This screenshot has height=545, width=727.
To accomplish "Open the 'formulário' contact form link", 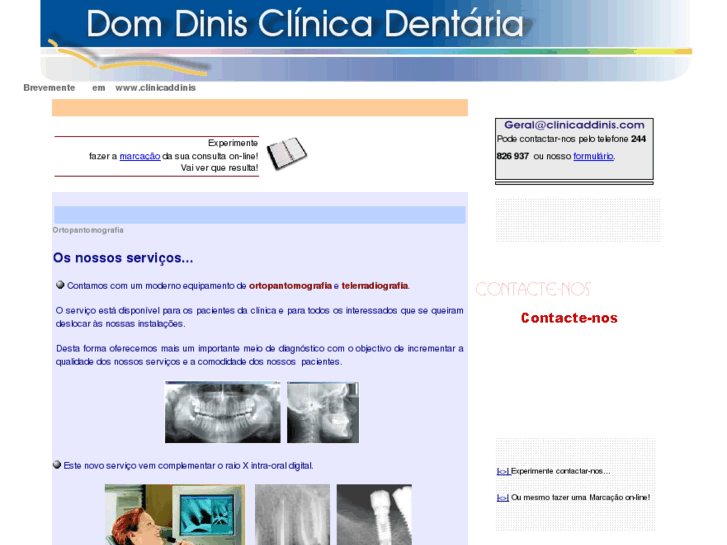I will (593, 156).
